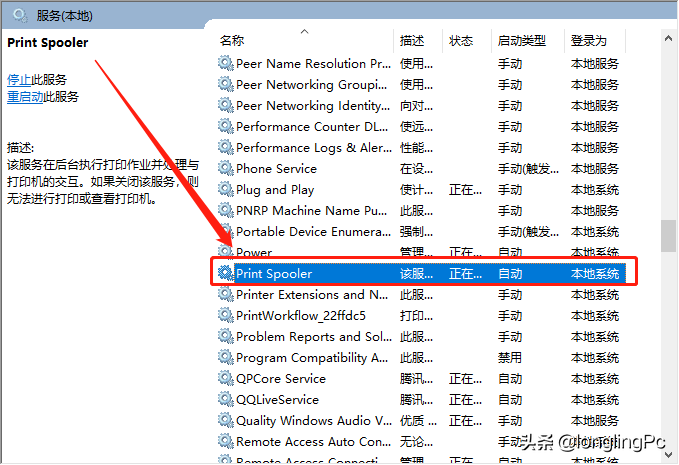
Task: Select the Program Compatibility A... service name
Action: (x=312, y=358)
